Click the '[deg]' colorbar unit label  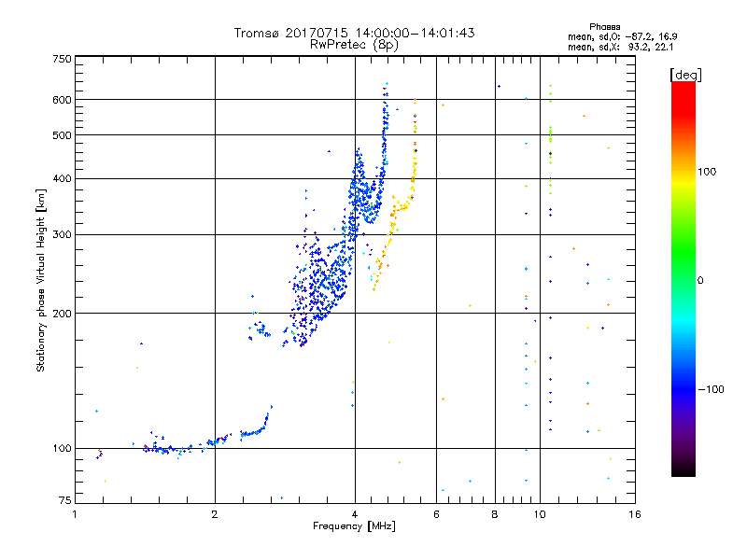tap(685, 75)
